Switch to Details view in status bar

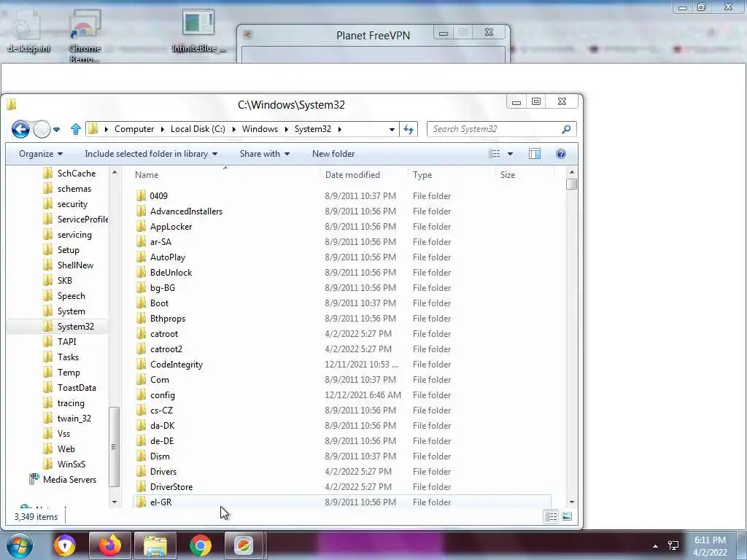(551, 517)
